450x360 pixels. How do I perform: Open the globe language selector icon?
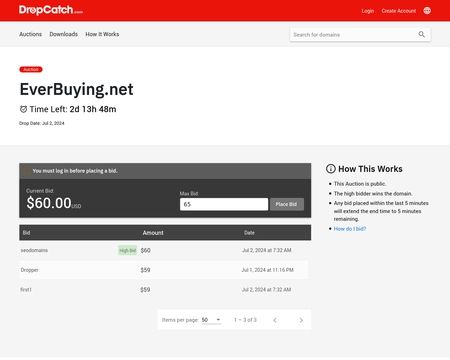point(427,11)
